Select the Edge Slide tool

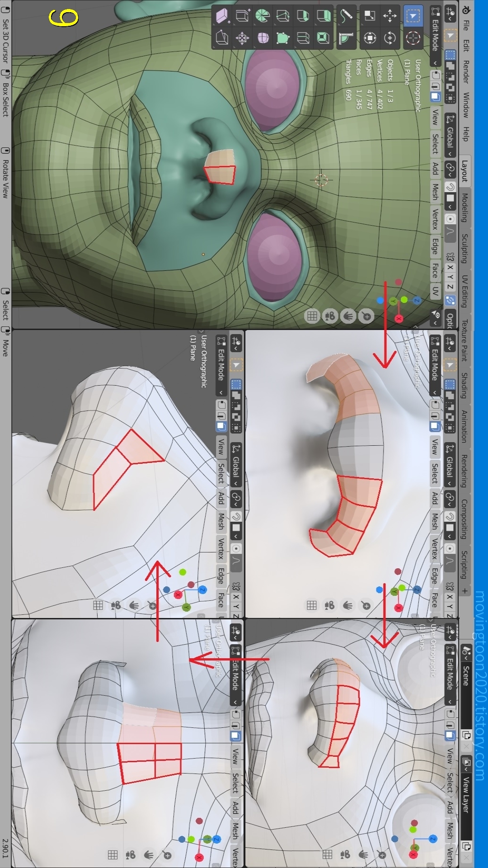(242, 16)
